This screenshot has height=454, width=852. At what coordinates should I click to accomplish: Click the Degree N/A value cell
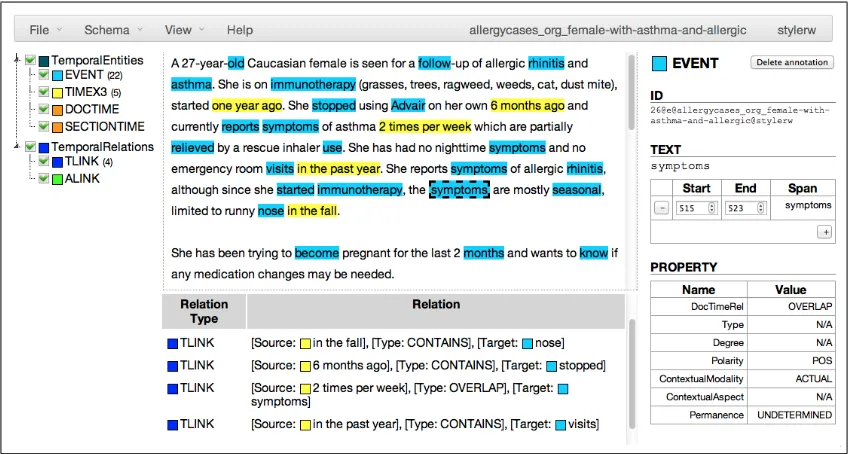[791, 343]
